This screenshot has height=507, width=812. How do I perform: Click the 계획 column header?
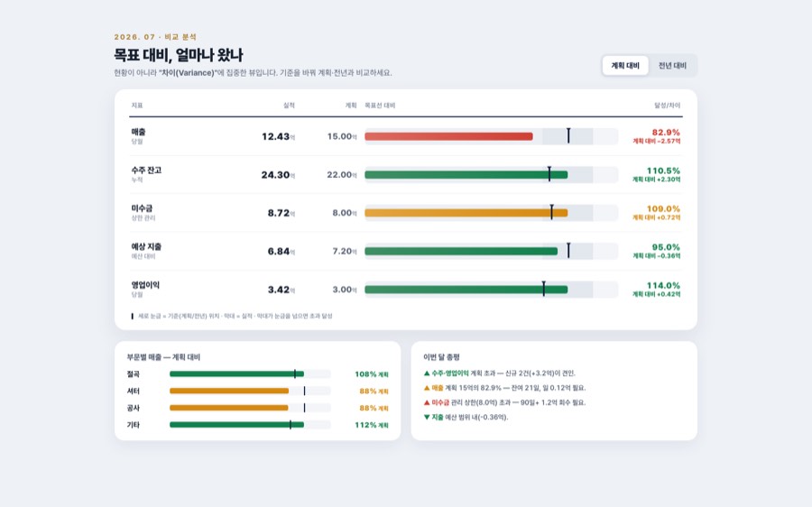pyautogui.click(x=351, y=106)
